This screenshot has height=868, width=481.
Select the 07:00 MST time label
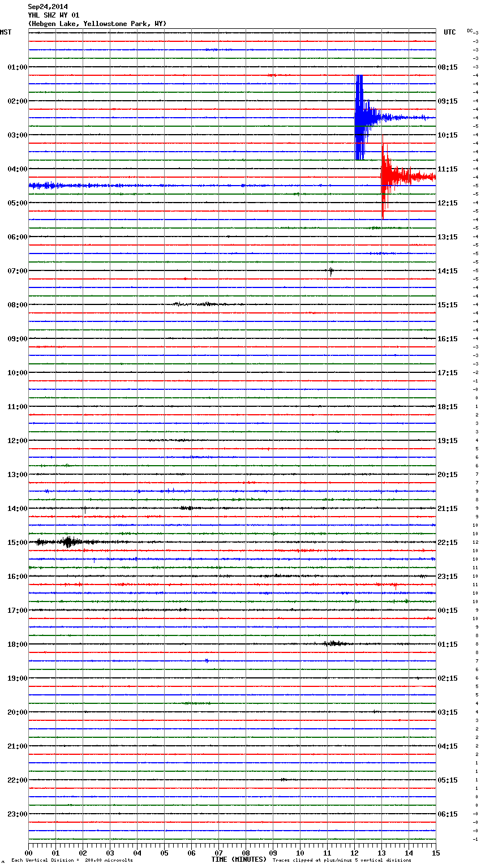[18, 271]
